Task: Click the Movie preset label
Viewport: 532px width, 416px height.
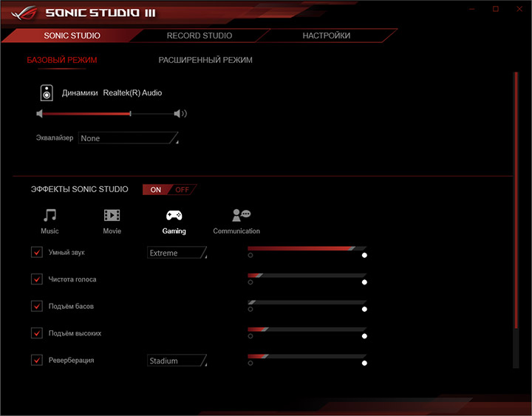Action: point(112,231)
